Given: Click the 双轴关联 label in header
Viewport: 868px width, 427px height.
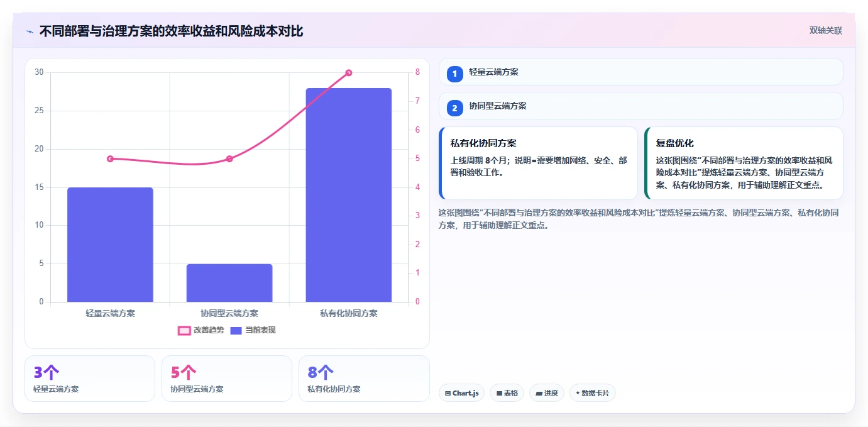Looking at the screenshot, I should click(825, 30).
